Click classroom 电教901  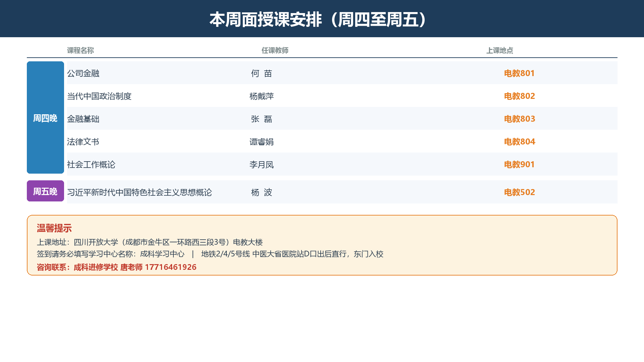(520, 164)
